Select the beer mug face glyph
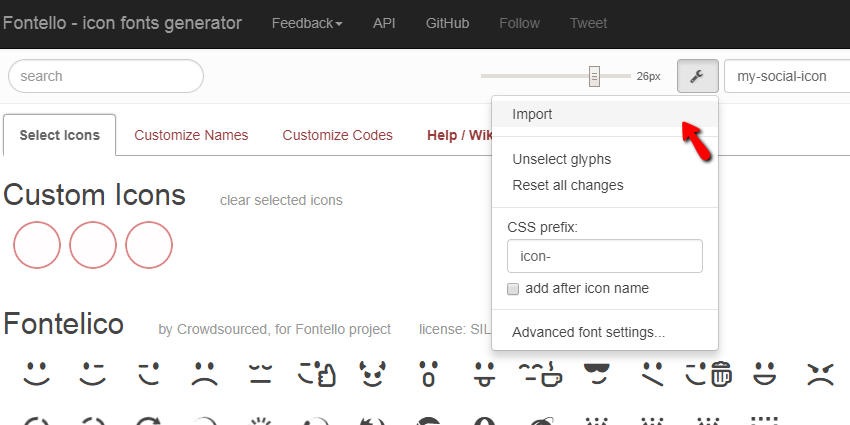 pos(709,375)
